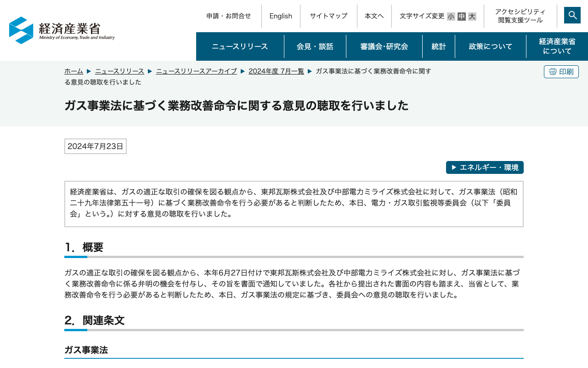Open ニュースリリースアーカイブ breadcrumb
The height and width of the screenshot is (368, 588).
(197, 71)
